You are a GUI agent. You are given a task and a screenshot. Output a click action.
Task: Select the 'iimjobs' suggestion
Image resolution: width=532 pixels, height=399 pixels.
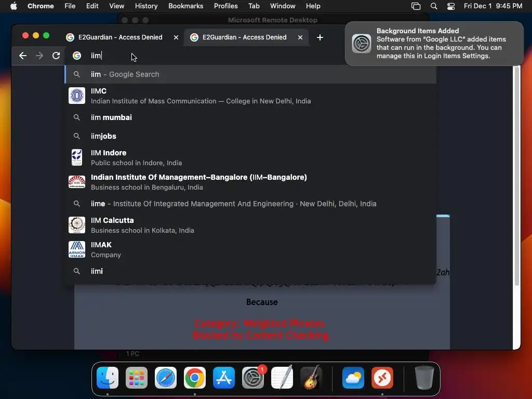[250, 136]
